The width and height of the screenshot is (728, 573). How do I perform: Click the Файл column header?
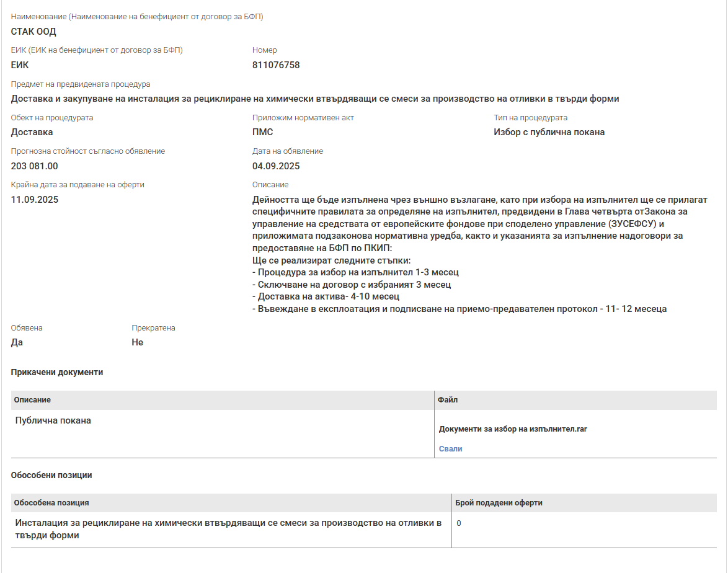click(448, 400)
